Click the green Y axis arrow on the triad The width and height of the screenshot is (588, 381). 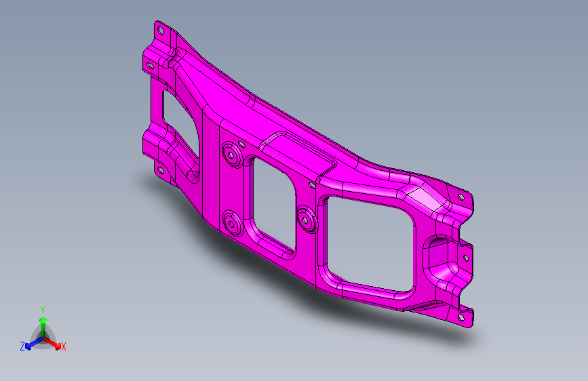pos(43,327)
